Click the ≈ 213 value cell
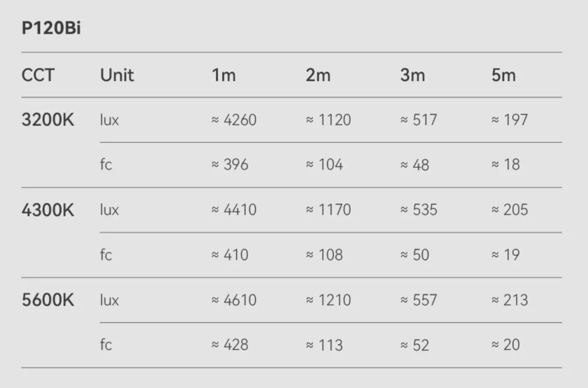This screenshot has height=388, width=588. tap(509, 300)
